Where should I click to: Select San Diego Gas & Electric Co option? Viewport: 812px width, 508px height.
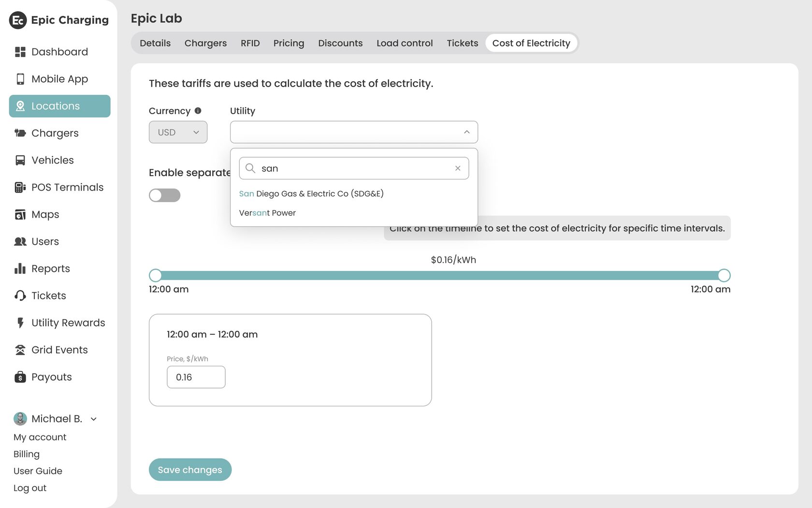point(311,194)
